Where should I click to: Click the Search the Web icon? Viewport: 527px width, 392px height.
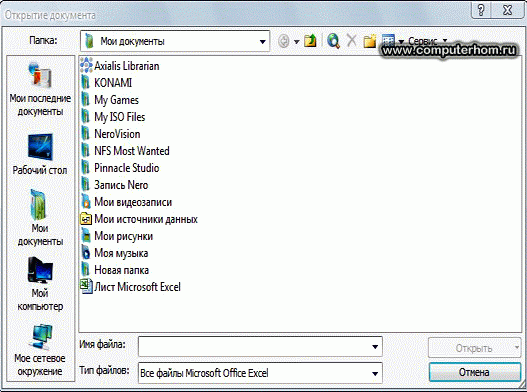333,41
